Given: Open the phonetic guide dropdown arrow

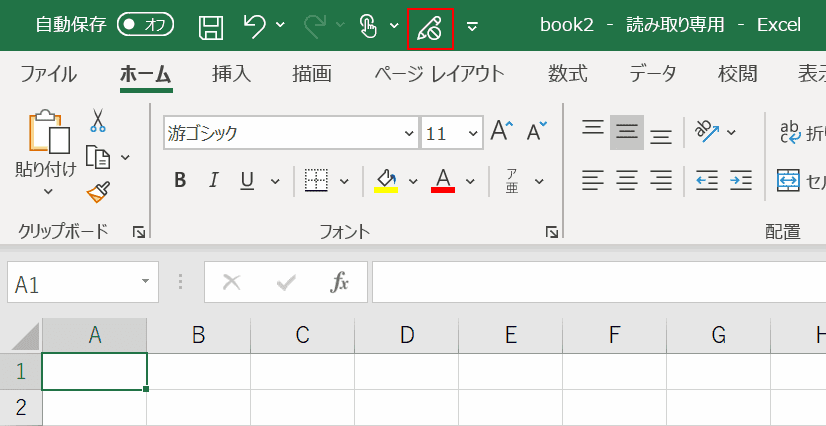Looking at the screenshot, I should coord(538,182).
